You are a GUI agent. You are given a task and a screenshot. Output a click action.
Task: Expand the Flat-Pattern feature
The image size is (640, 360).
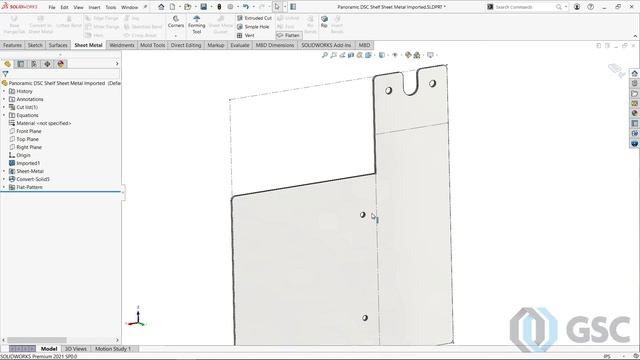pos(4,187)
